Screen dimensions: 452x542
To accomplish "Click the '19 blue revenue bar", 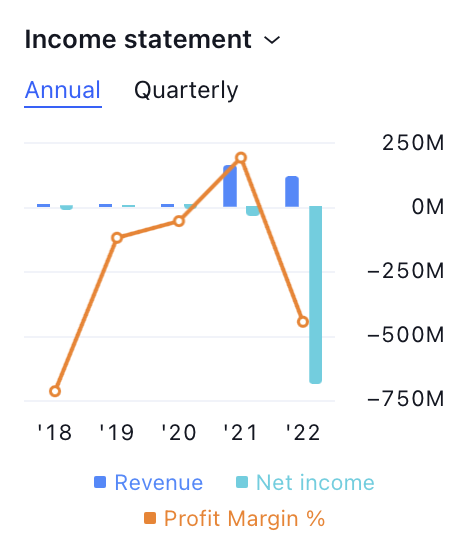I will pyautogui.click(x=105, y=205).
